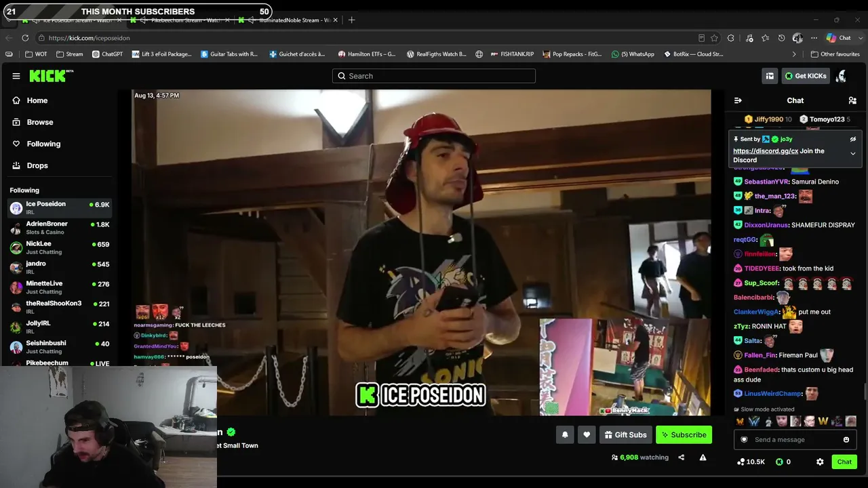Open jandro's channel from Following list

coord(60,267)
